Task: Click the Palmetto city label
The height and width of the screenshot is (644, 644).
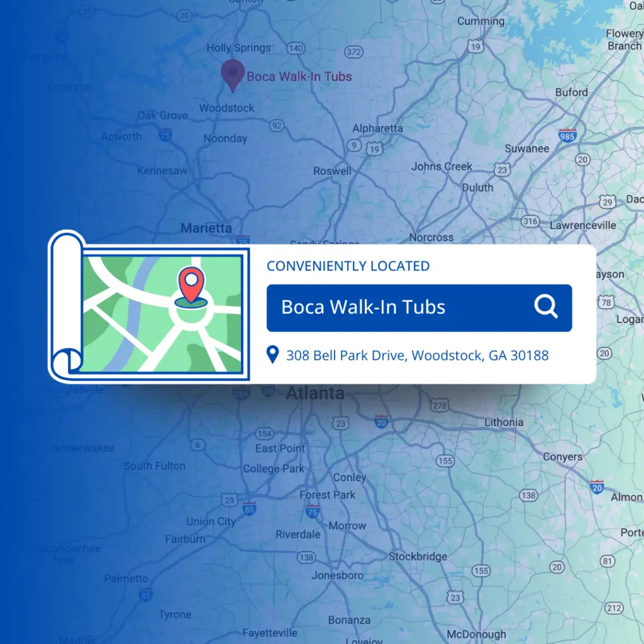Action: 126,579
